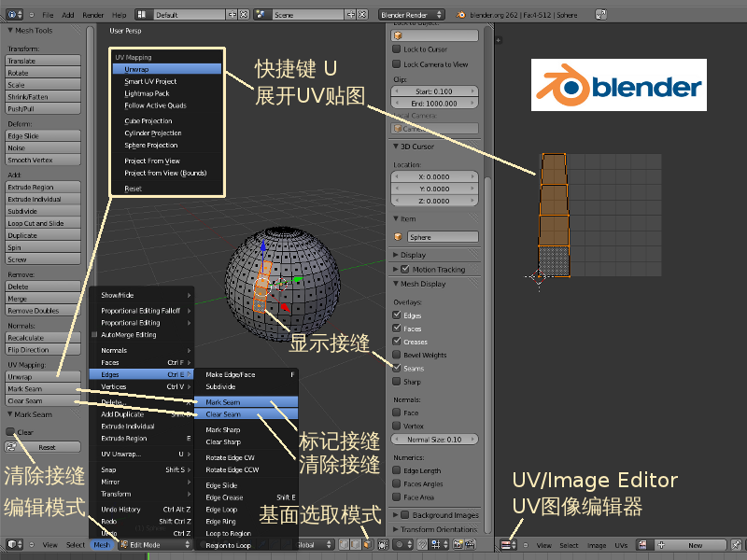Image resolution: width=747 pixels, height=560 pixels.
Task: Enable the Edge Length numerics checkbox
Action: click(x=396, y=470)
